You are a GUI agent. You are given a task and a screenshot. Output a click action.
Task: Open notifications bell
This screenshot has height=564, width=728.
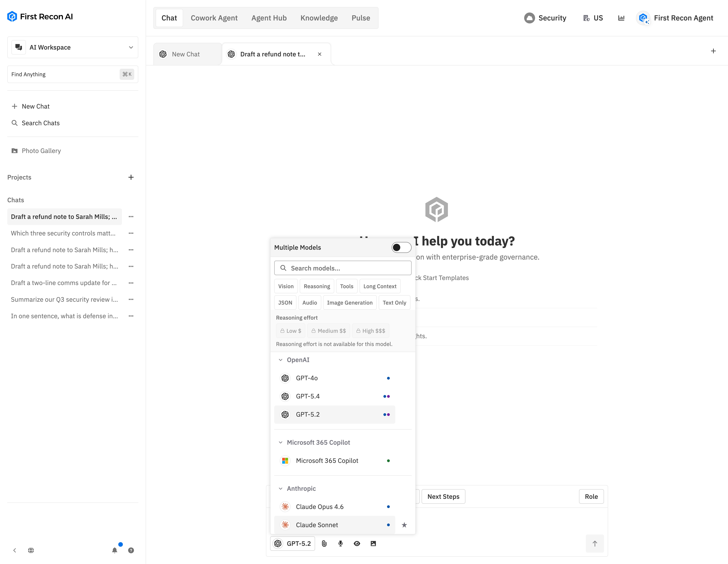(x=115, y=550)
